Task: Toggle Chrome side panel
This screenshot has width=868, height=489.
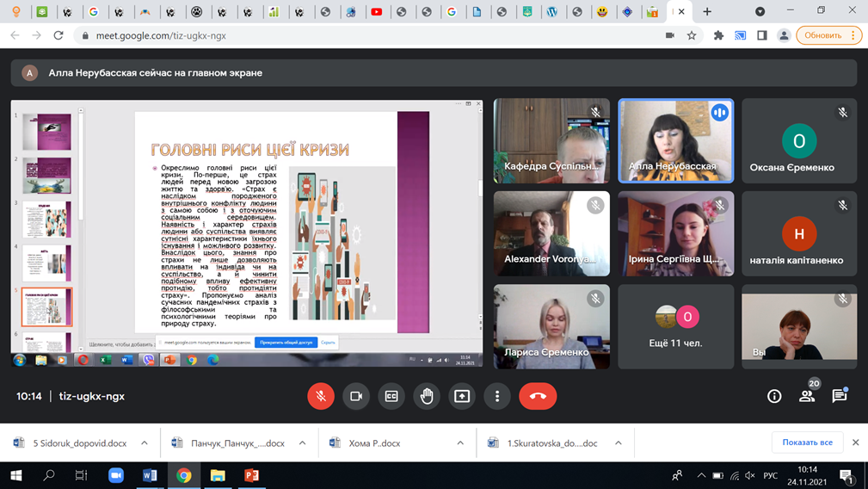Action: tap(761, 35)
